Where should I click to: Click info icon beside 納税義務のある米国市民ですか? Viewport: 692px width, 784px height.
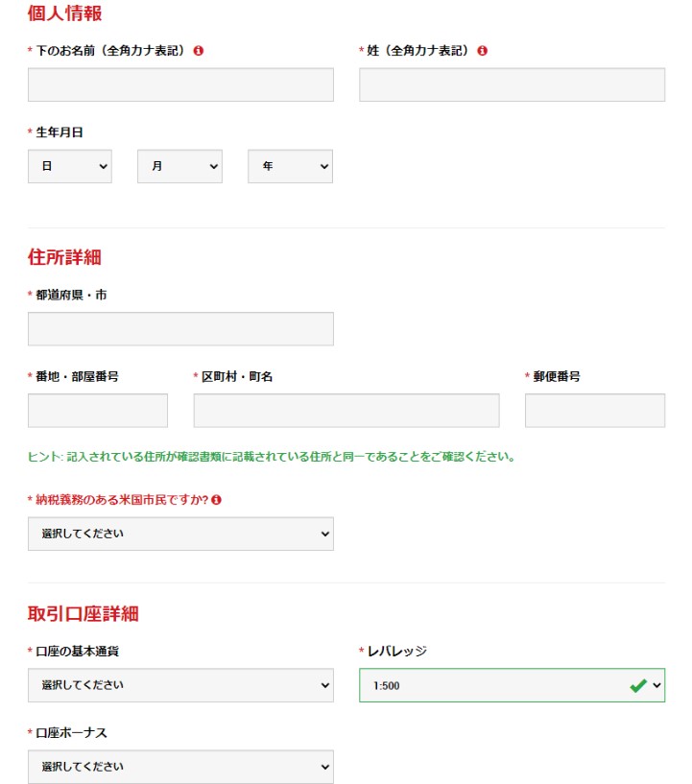216,500
